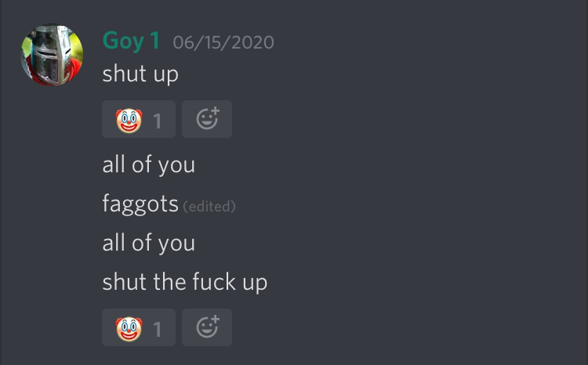Select the count 1 beside the top clown emoji
Viewport: 588px width, 365px height.
coord(157,121)
